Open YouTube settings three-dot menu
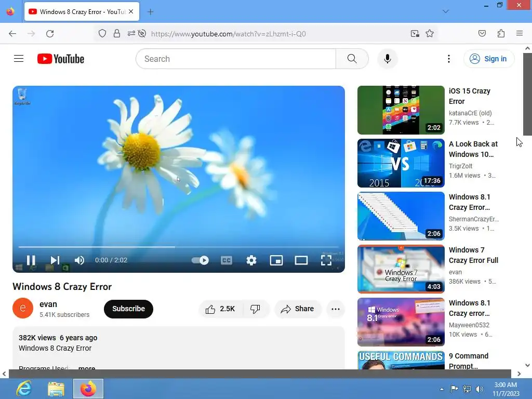 [x=448, y=59]
